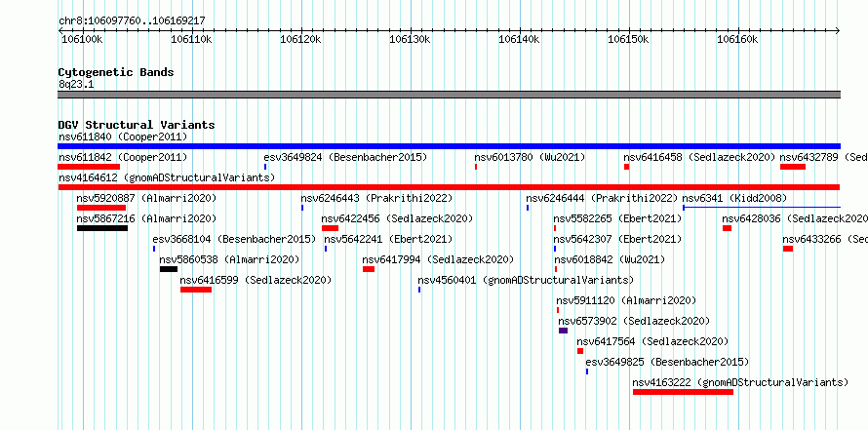Open nsv4560401 (gnomADStructuralVariants) label

[526, 280]
